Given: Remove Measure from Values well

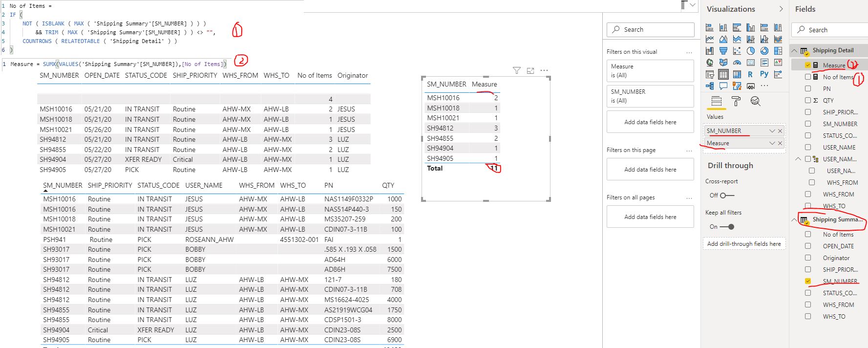Looking at the screenshot, I should [x=780, y=143].
